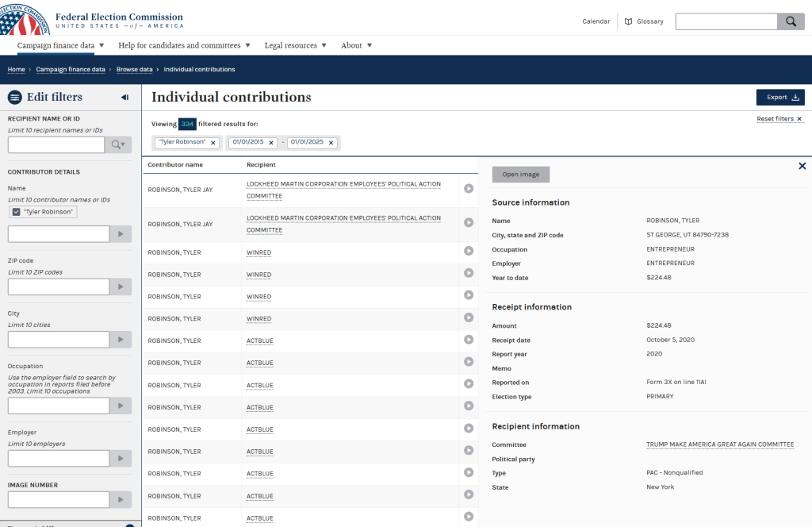812x527 pixels.
Task: Open Trump Make America Great Again Committee link
Action: pos(720,444)
